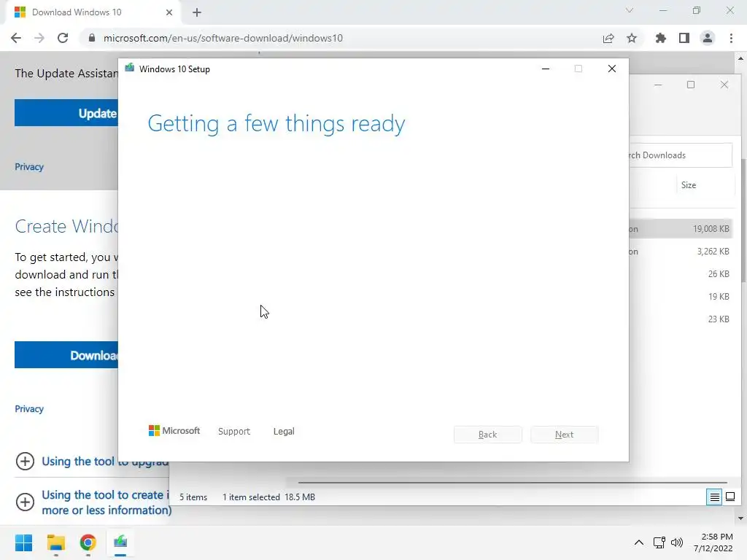Open the Chrome extensions puzzle icon
The width and height of the screenshot is (747, 560).
(660, 38)
